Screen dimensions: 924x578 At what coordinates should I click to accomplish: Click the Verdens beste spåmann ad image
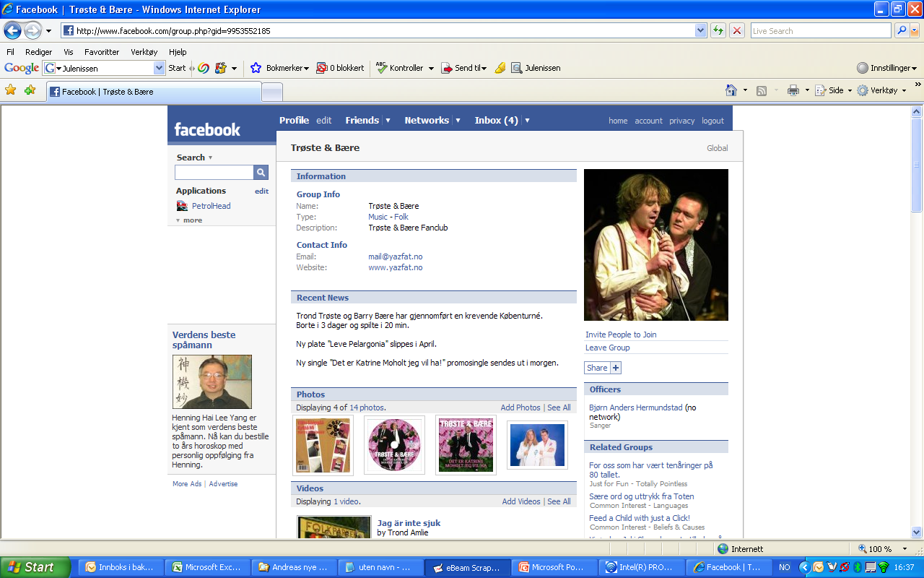(212, 382)
